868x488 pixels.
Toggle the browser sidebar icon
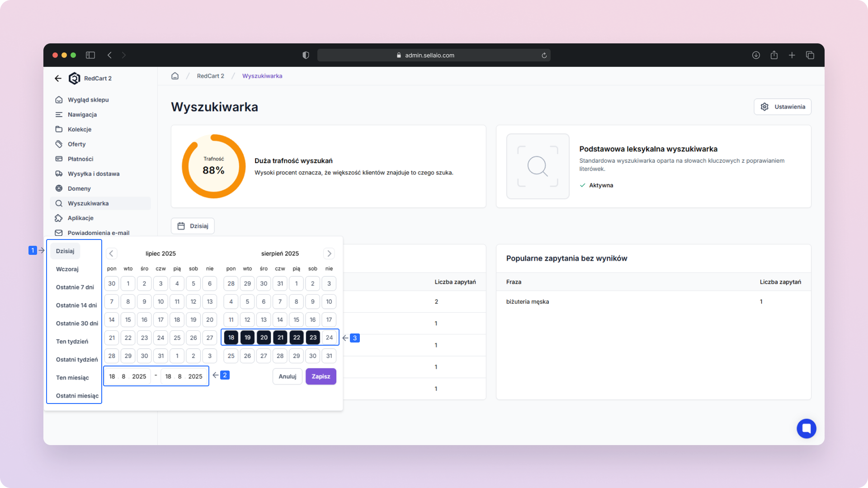click(90, 55)
